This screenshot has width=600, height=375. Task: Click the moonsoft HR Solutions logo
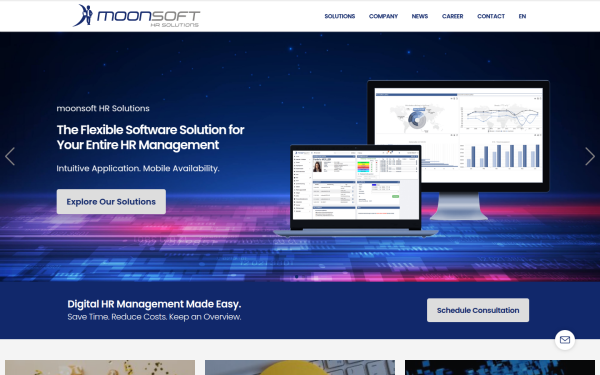point(136,16)
